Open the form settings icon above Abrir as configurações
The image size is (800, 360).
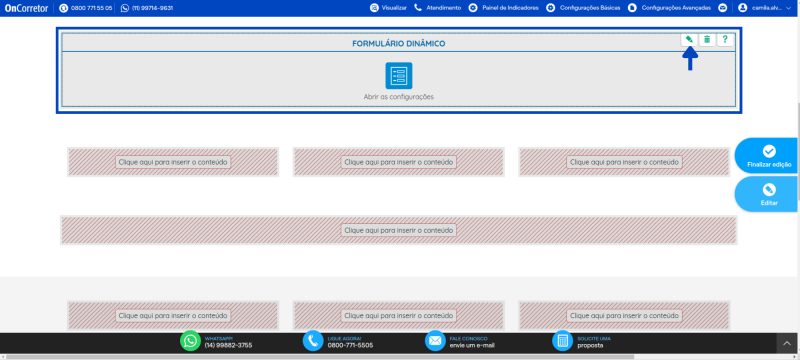(398, 75)
